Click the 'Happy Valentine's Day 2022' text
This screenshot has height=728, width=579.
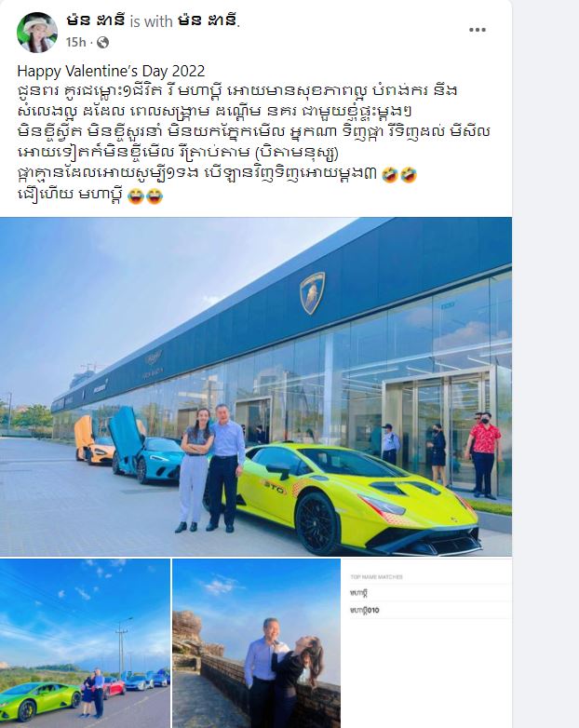(111, 71)
